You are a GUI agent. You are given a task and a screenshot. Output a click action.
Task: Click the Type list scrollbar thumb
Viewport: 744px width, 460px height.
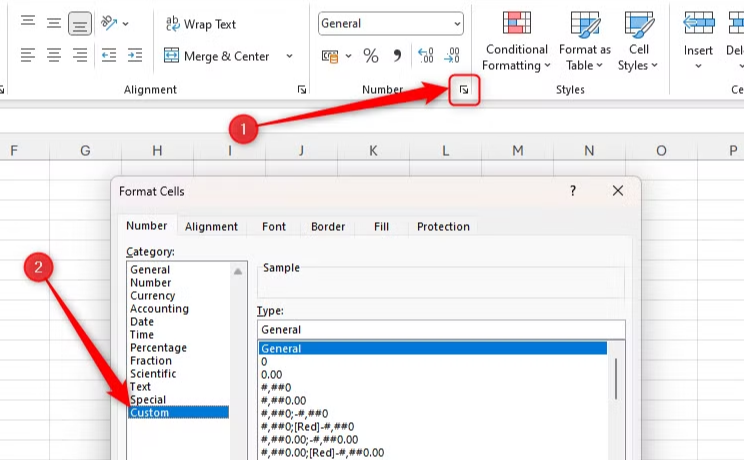click(x=616, y=379)
